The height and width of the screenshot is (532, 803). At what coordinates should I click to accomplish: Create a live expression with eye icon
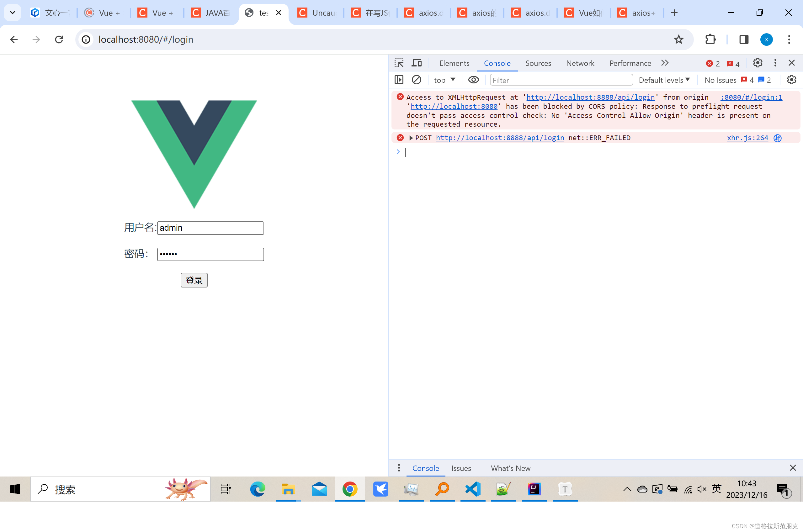click(x=473, y=80)
